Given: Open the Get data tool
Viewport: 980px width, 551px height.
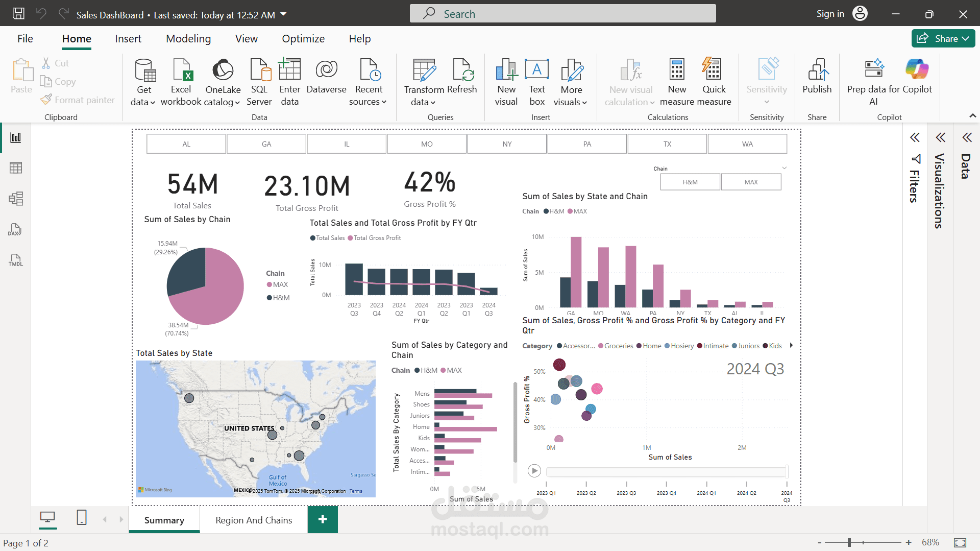Looking at the screenshot, I should coord(143,82).
